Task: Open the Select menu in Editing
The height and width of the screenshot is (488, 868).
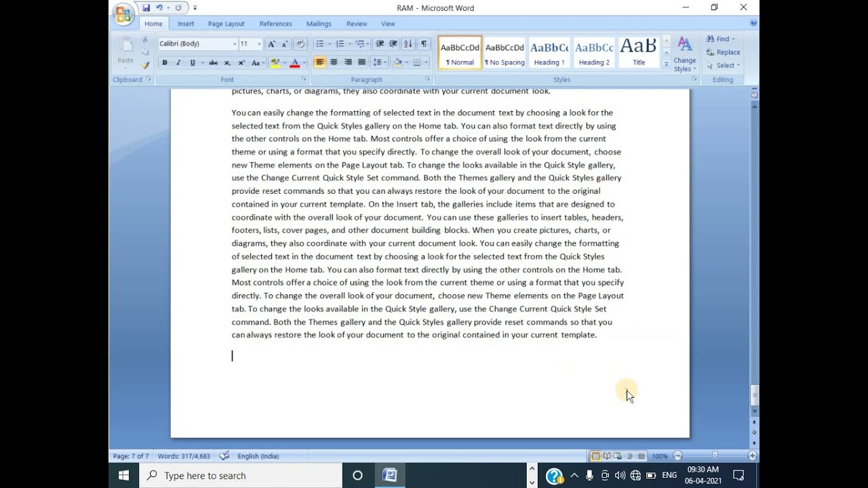Action: tap(724, 66)
